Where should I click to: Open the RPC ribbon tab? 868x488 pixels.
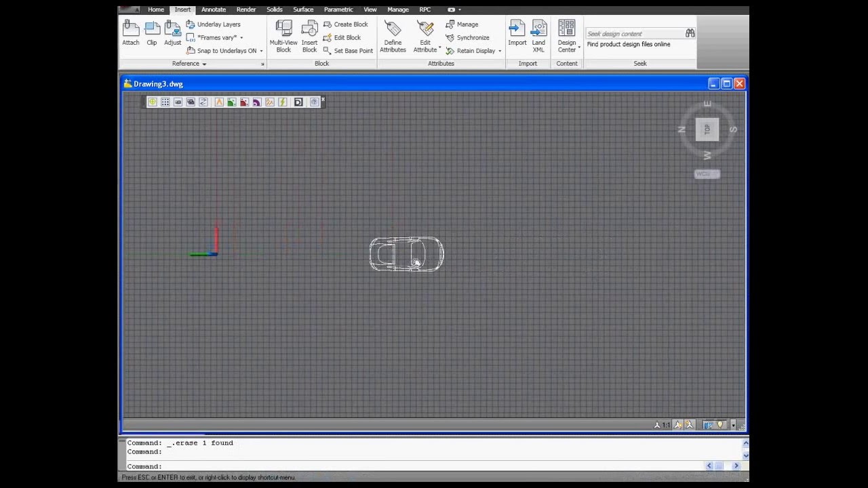coord(425,9)
